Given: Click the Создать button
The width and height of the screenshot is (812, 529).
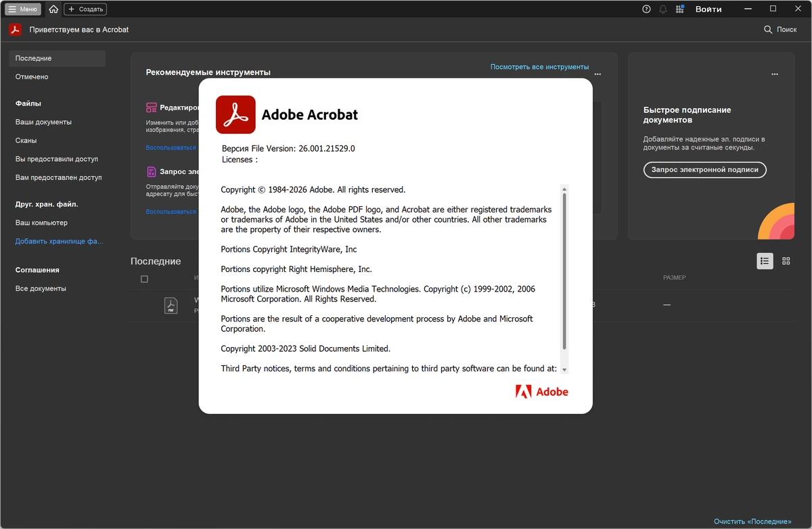Looking at the screenshot, I should pos(85,9).
